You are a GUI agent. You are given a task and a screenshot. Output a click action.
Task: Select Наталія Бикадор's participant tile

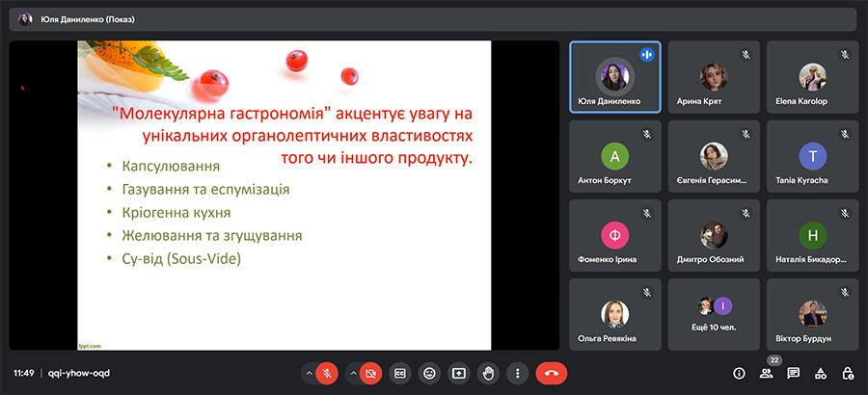pos(813,236)
